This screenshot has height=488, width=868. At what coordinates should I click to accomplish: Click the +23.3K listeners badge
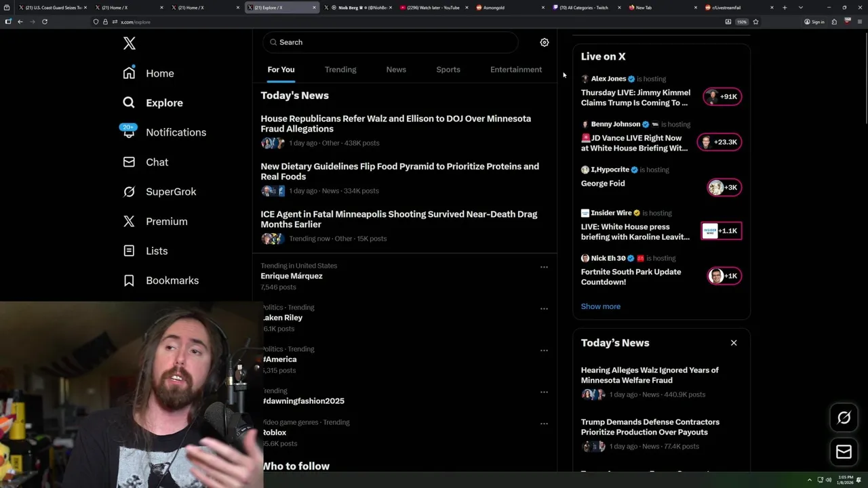719,142
